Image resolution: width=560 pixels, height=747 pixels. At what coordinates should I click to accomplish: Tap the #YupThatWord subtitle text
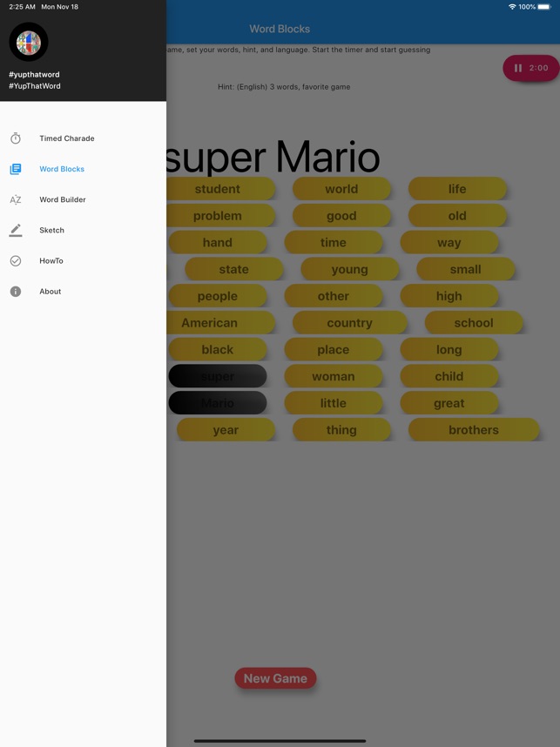coord(35,85)
